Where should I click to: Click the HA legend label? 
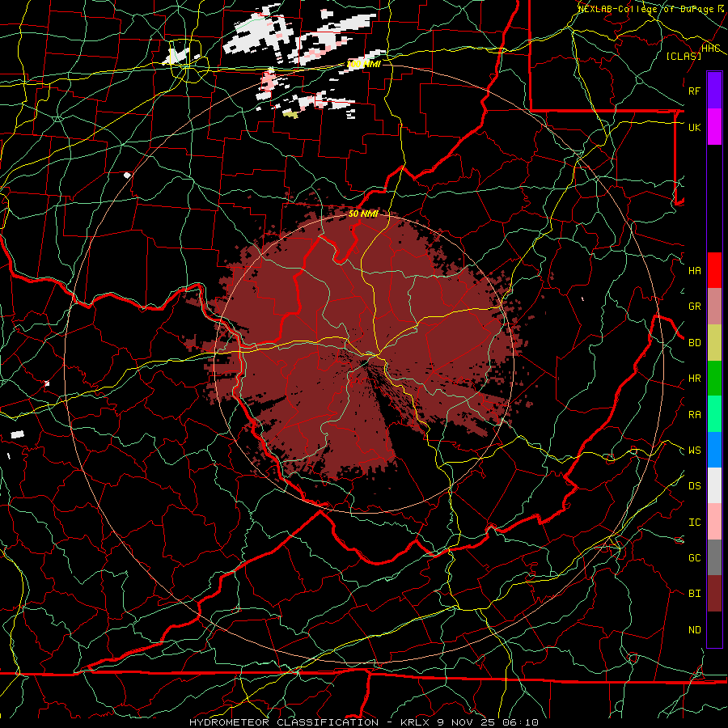(x=694, y=270)
